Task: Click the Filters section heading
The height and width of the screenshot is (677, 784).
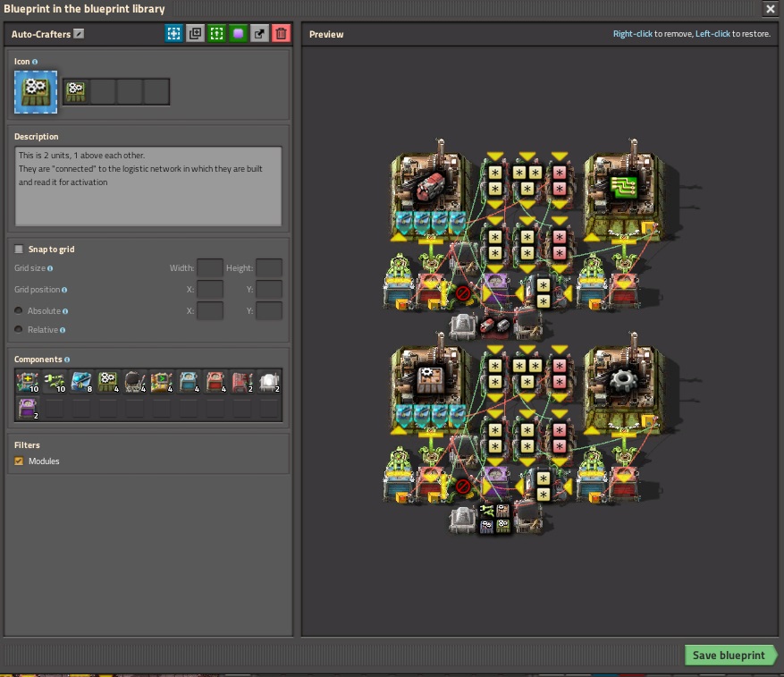Action: 27,444
